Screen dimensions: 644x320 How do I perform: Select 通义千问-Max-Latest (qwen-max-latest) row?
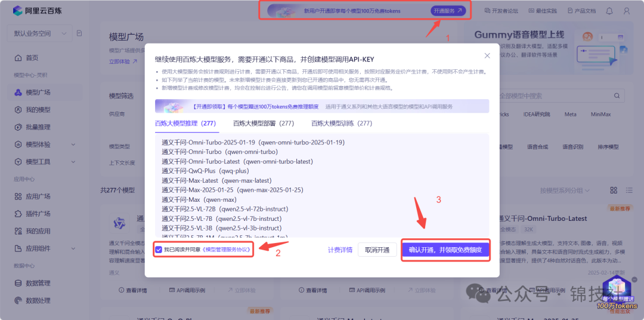pos(217,180)
